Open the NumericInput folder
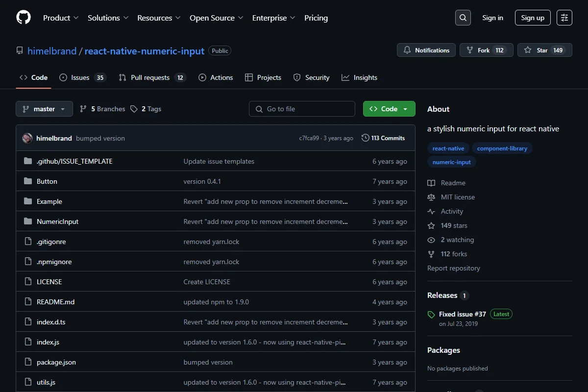The height and width of the screenshot is (392, 588). [x=57, y=221]
